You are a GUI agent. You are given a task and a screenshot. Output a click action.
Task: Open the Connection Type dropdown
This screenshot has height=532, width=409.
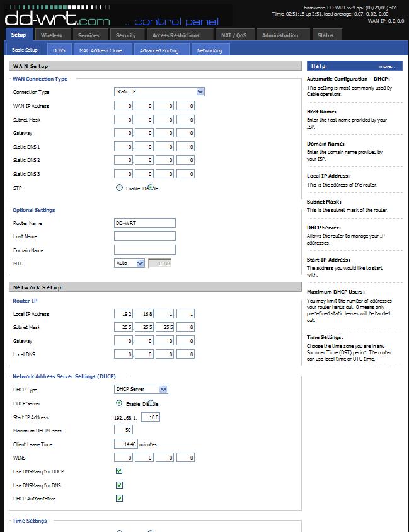pyautogui.click(x=159, y=91)
